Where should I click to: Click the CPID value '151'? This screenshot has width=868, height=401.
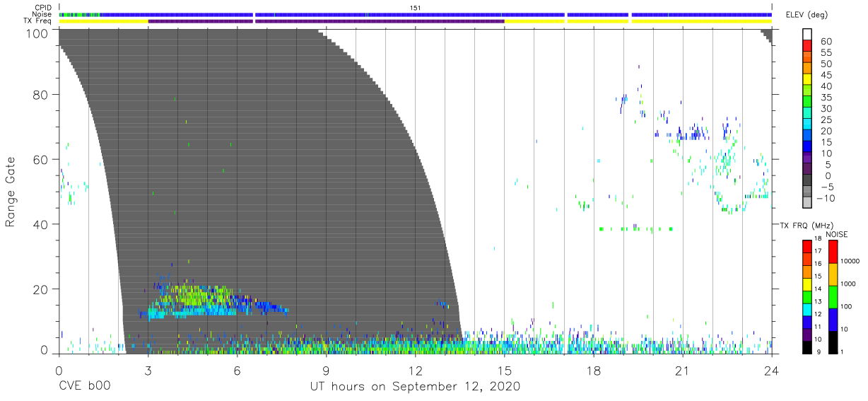[415, 8]
